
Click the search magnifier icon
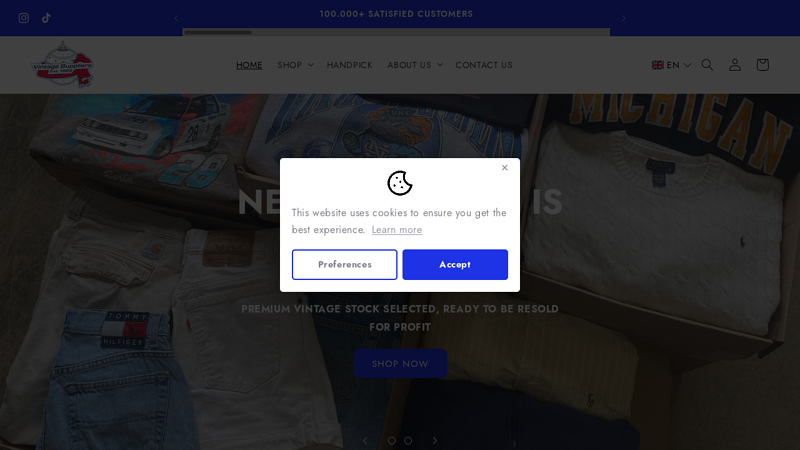(x=707, y=65)
